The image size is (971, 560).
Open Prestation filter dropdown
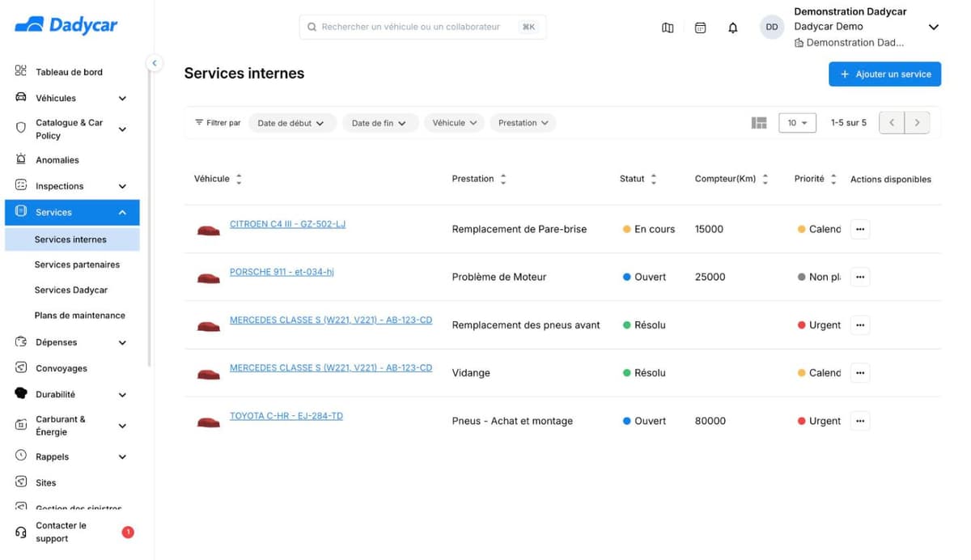coord(523,123)
